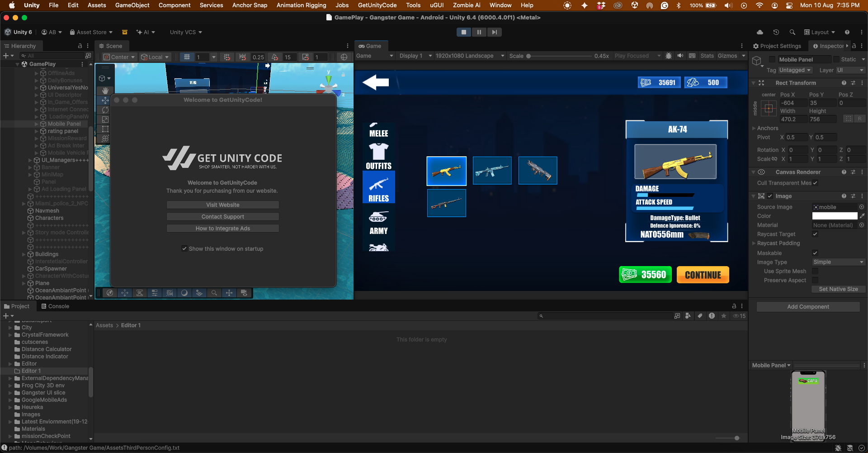Uncheck Show this window on startup
868x453 pixels.
[x=184, y=248]
